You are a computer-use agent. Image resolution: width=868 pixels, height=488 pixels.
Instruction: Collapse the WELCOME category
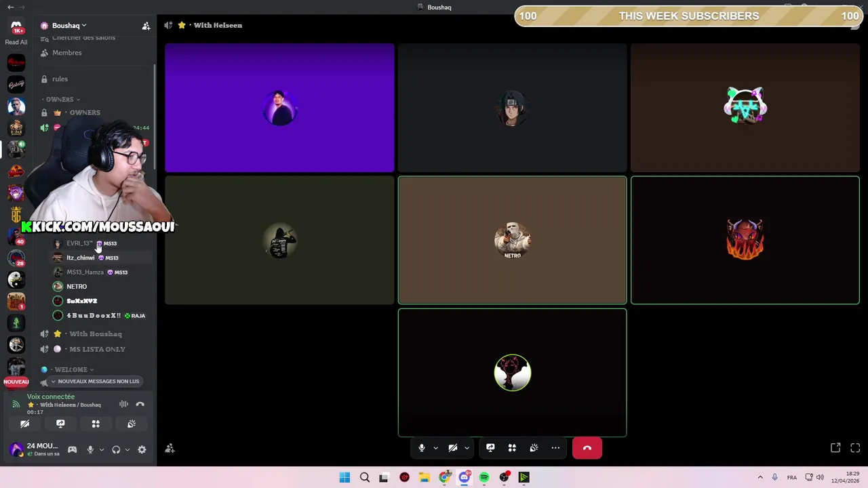[71, 369]
